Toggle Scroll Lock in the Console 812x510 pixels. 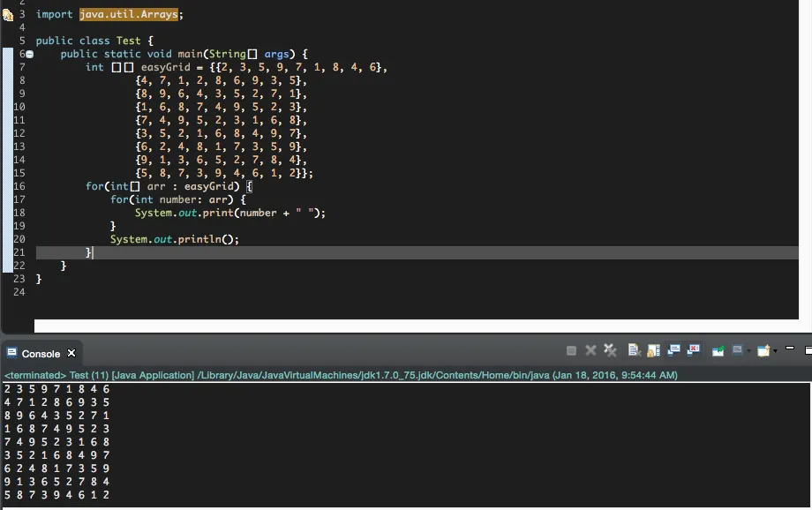[653, 350]
